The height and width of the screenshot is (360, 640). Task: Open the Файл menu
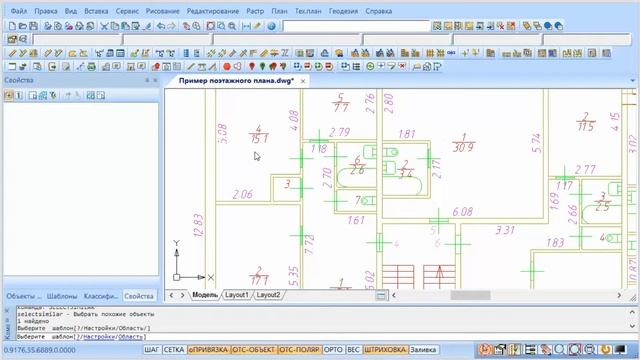click(x=19, y=11)
